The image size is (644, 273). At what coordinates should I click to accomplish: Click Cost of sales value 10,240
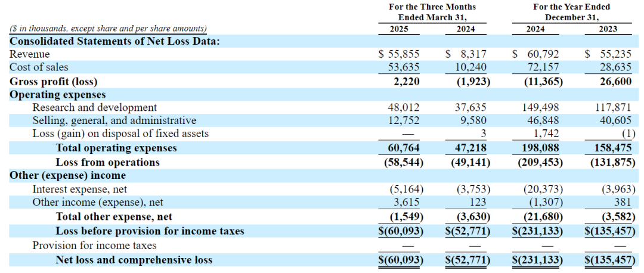[470, 67]
